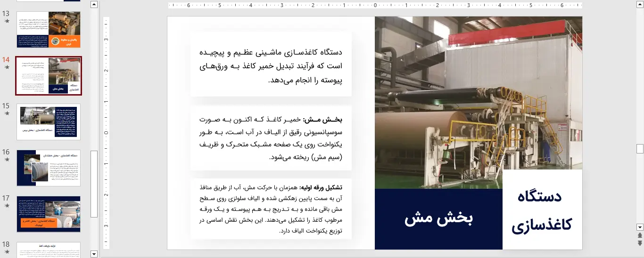The width and height of the screenshot is (644, 258).
Task: Click the top paragraph starting "دستگاه کاغذسازی ماشینی"
Action: pos(271,66)
